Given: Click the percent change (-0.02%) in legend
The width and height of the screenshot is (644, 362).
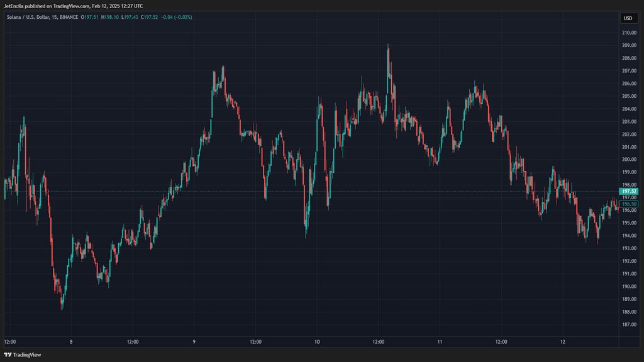Looking at the screenshot, I should 182,17.
